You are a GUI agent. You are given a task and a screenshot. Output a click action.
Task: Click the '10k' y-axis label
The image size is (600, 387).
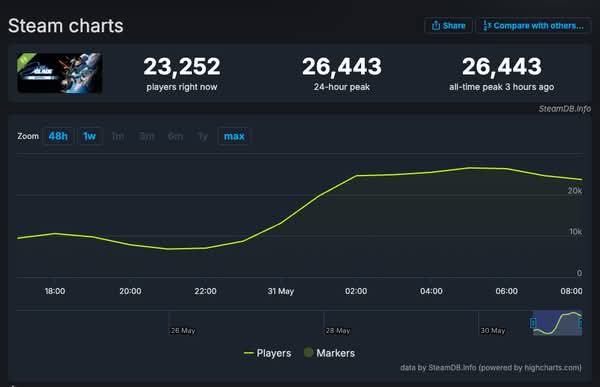coord(576,232)
